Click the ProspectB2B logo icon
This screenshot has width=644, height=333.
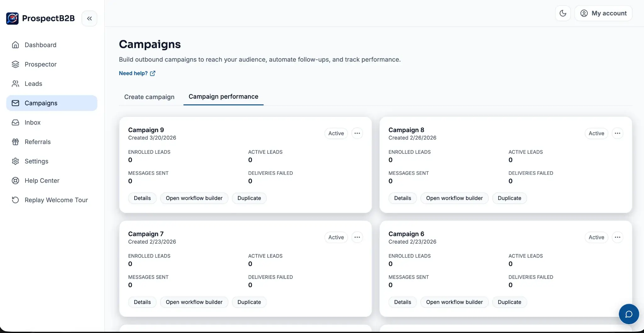click(12, 18)
